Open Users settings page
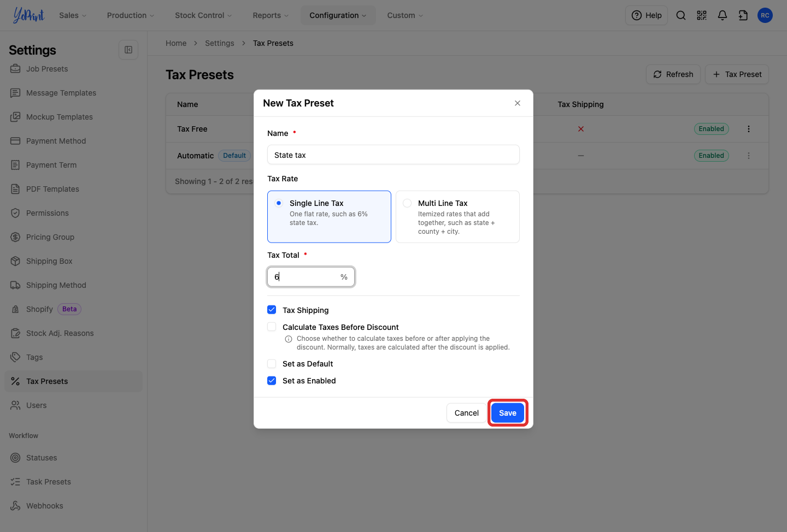The width and height of the screenshot is (787, 532). pyautogui.click(x=73, y=405)
